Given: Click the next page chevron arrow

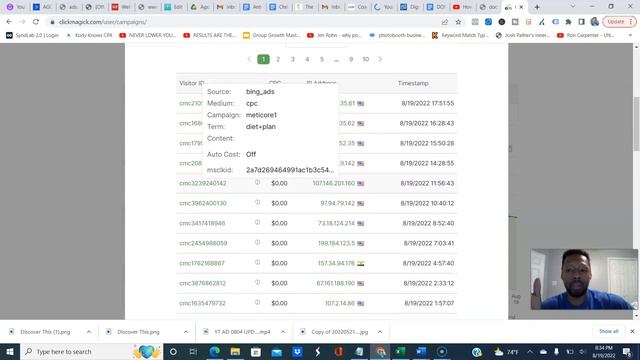Looking at the screenshot, I should pos(380,59).
